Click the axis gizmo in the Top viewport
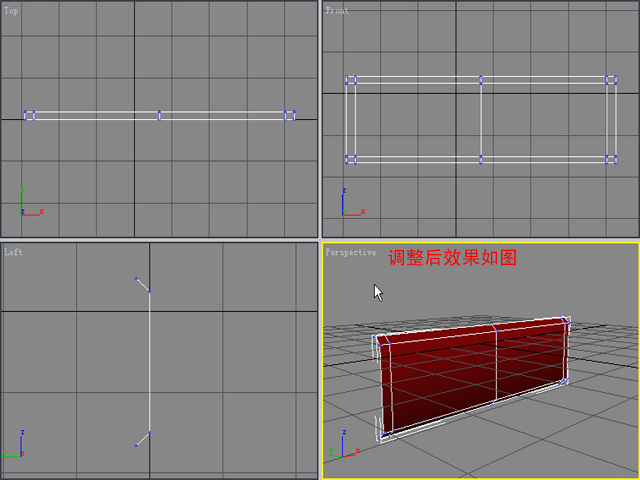 tap(31, 202)
